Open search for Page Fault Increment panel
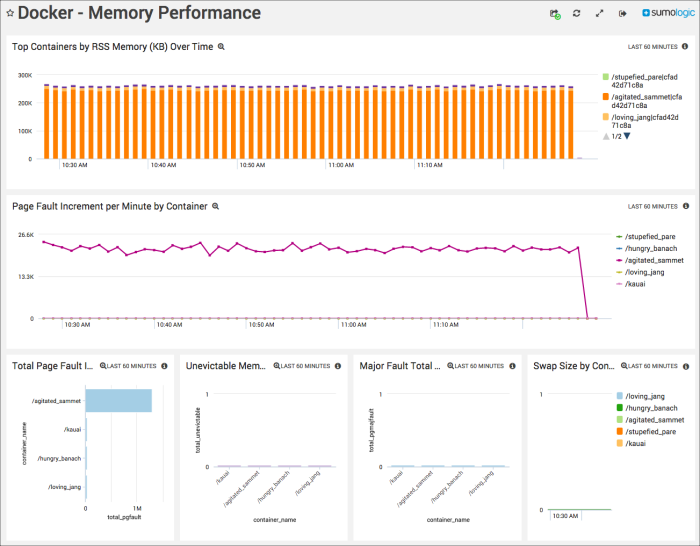 pos(215,206)
